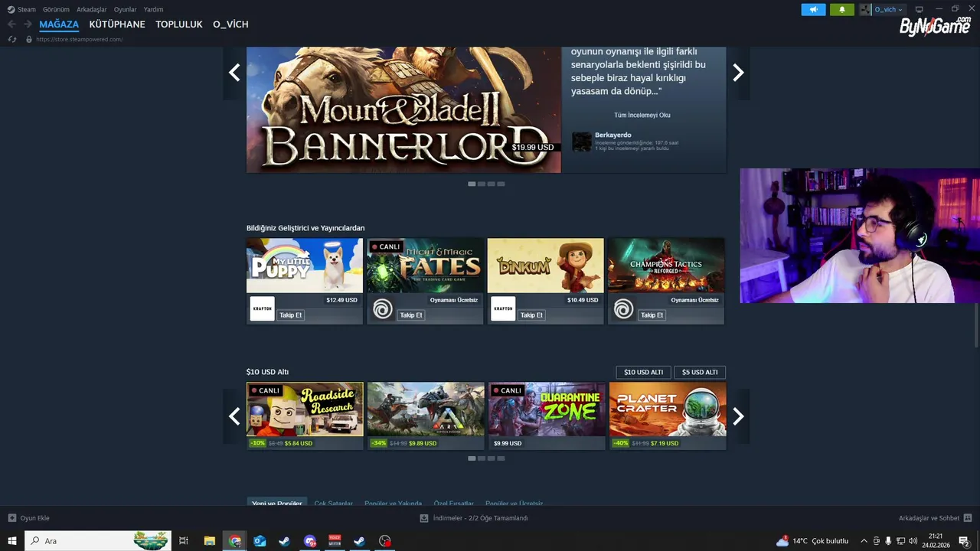Image resolution: width=980 pixels, height=551 pixels.
Task: Select first pagination dot under Bannerlord carousel
Action: coord(472,184)
